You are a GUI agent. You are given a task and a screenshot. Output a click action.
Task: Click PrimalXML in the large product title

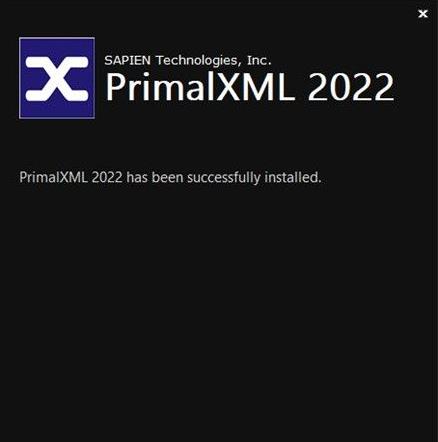pos(201,87)
